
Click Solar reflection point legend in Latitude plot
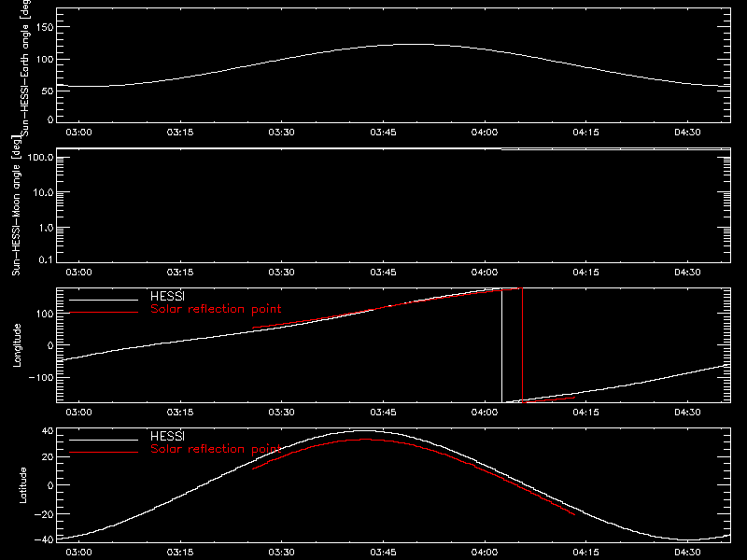pos(216,449)
